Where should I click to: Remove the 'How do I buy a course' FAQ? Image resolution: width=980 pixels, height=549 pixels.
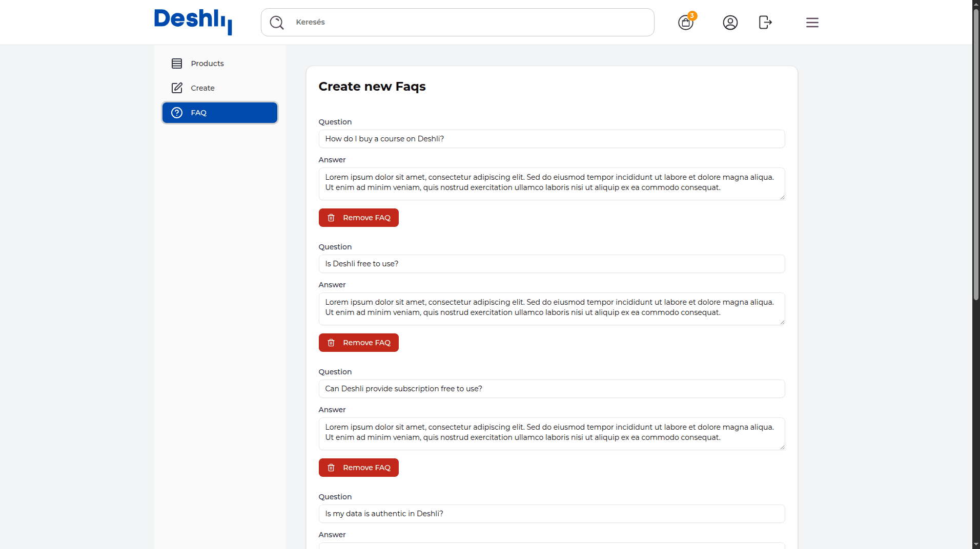tap(358, 218)
